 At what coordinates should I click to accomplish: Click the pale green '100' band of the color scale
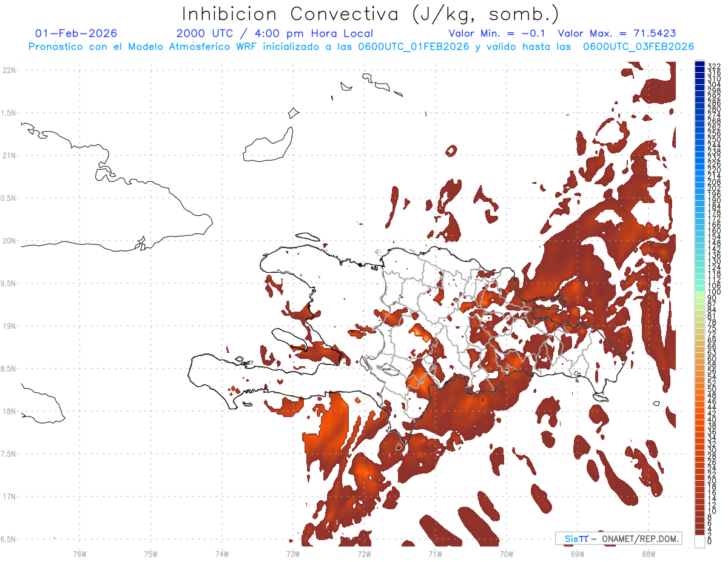tap(699, 294)
